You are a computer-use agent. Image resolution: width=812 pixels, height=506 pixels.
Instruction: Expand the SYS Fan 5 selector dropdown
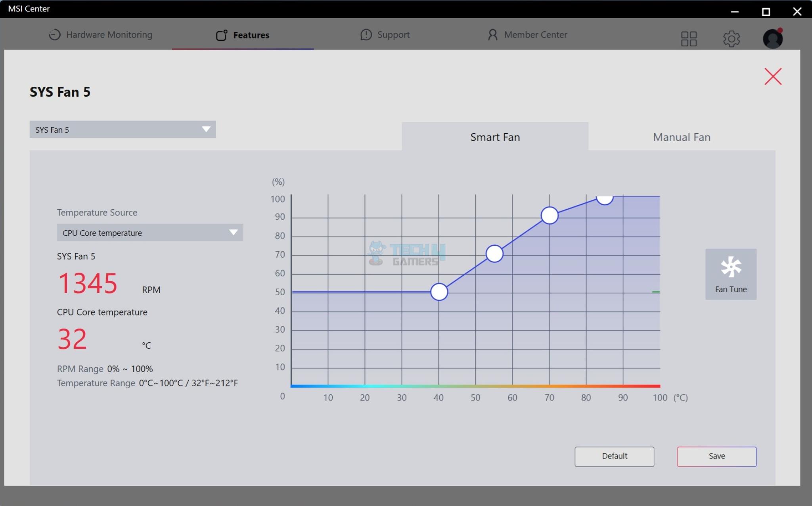(206, 129)
